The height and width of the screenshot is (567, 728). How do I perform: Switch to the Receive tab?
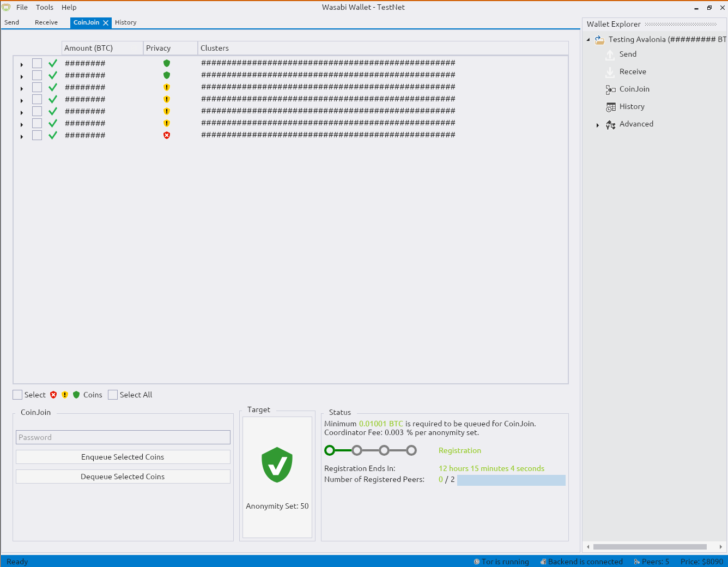pyautogui.click(x=46, y=22)
